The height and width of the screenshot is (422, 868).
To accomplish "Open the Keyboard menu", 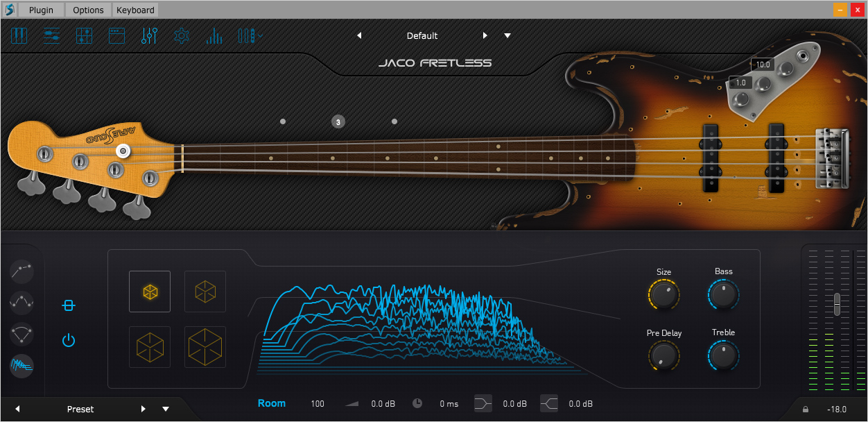I will (x=135, y=10).
